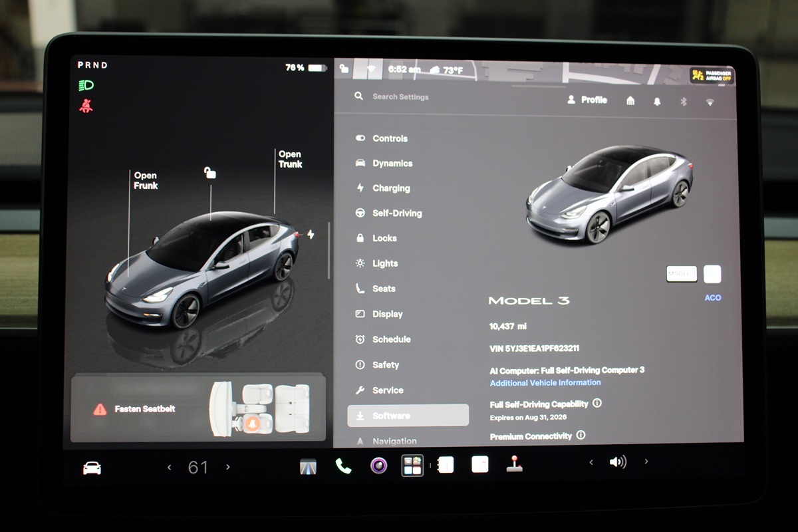This screenshot has height=532, width=798.
Task: Open Additional Vehicle Information link
Action: [545, 382]
